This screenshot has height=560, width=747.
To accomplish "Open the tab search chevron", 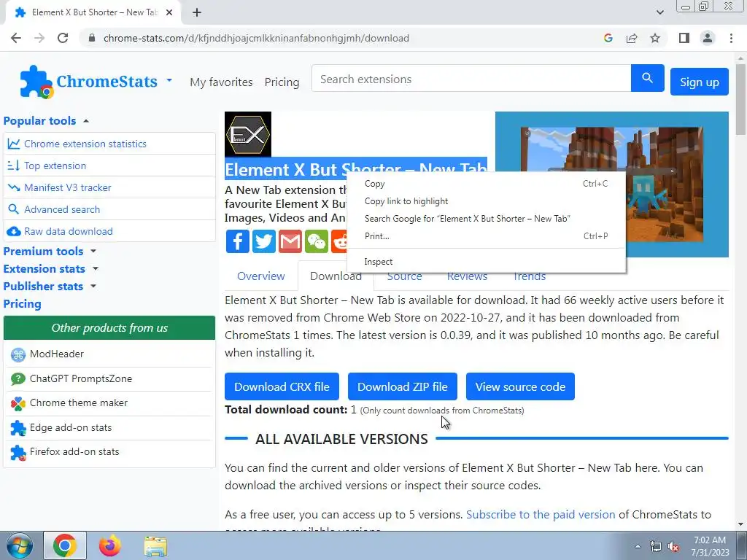I will click(x=659, y=12).
